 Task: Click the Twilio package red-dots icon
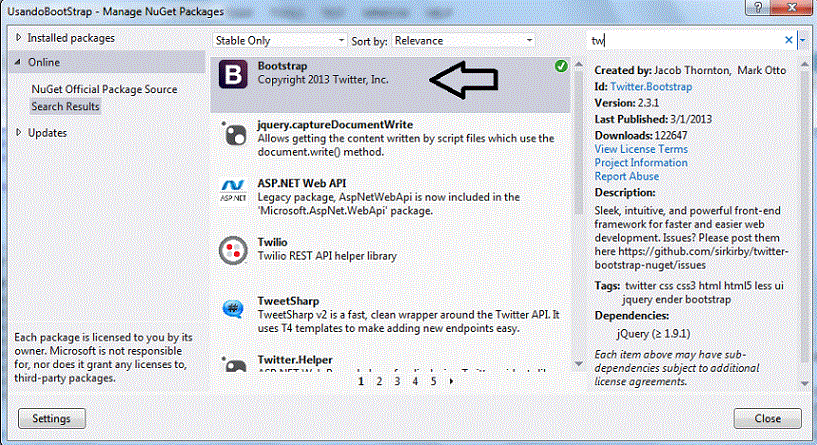(x=233, y=250)
